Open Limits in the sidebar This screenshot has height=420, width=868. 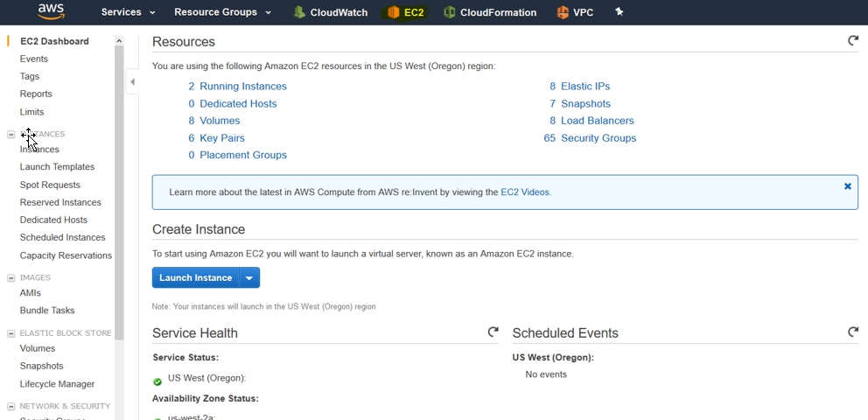(x=31, y=112)
